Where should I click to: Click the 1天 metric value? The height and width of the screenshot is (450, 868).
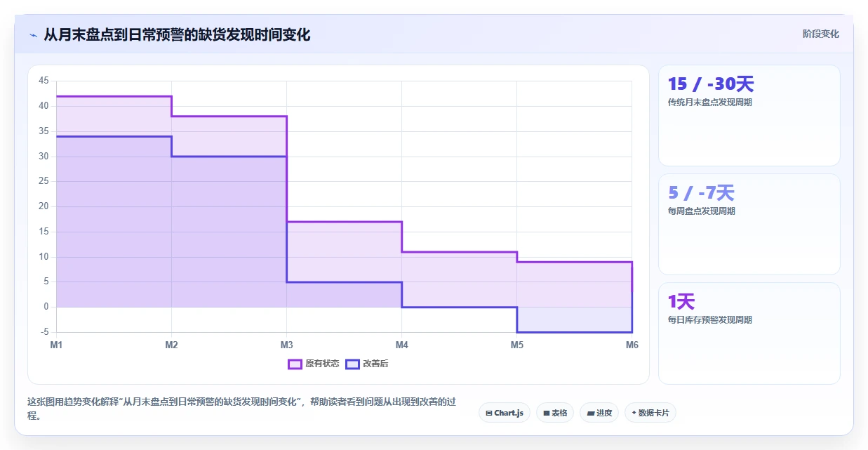(x=681, y=302)
